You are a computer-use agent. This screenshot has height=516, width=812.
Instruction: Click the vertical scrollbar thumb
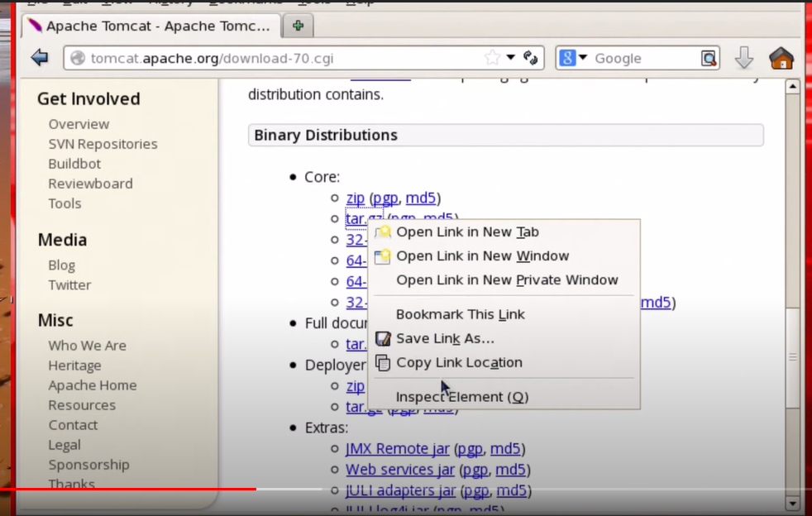[792, 357]
